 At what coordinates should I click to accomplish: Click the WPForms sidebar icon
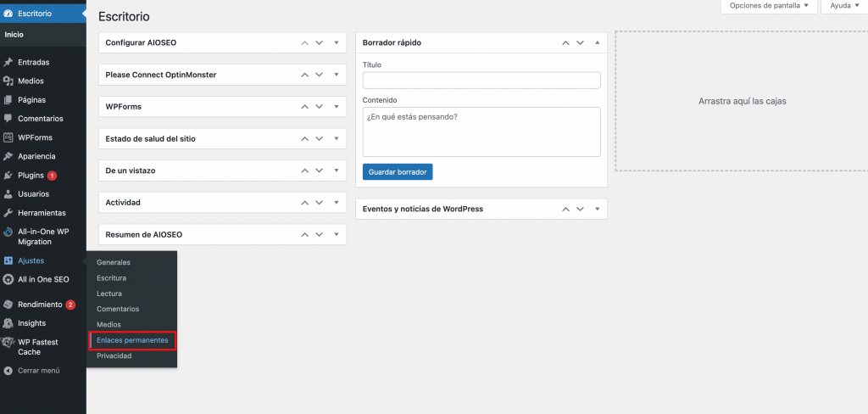[x=8, y=137]
